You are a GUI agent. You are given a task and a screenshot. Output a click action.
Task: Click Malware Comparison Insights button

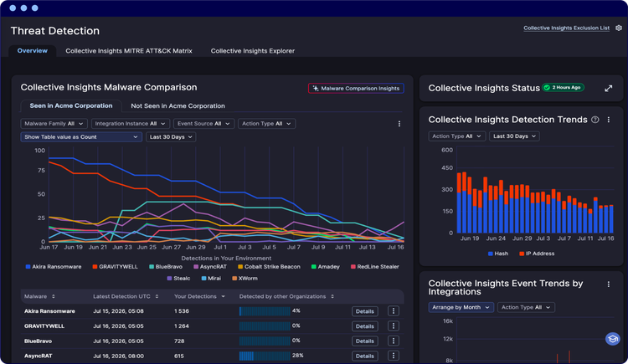[356, 89]
